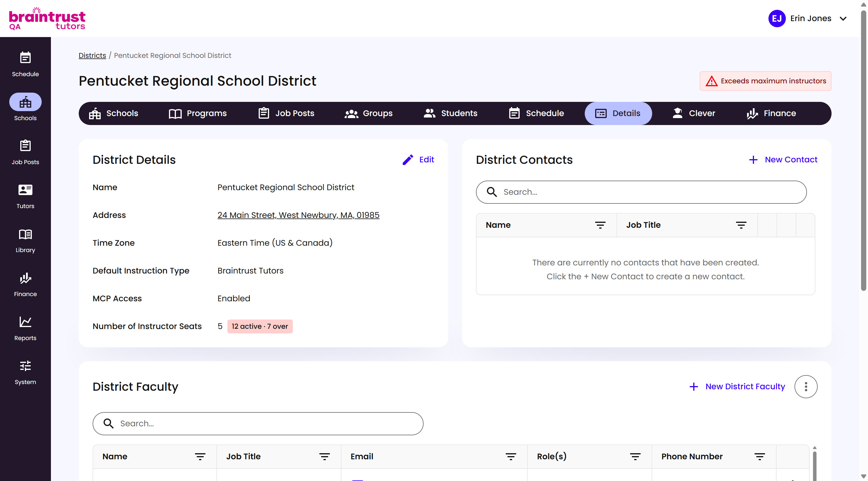
Task: Filter District Contacts by Name column
Action: point(600,225)
